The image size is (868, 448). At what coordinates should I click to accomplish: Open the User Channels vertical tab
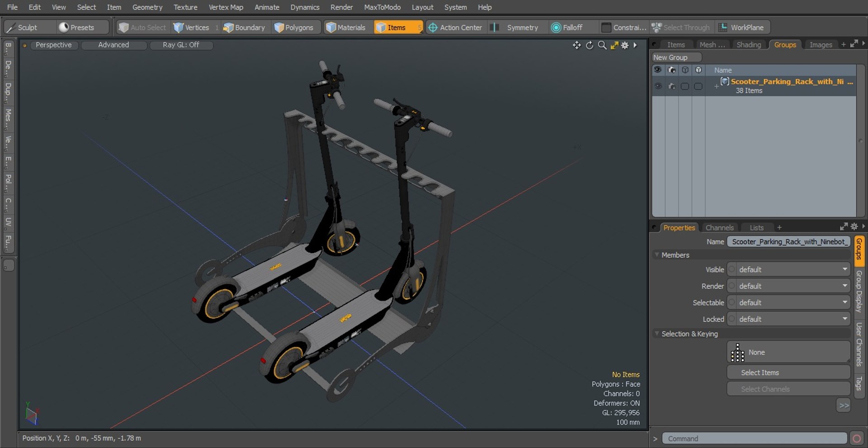[x=859, y=344]
